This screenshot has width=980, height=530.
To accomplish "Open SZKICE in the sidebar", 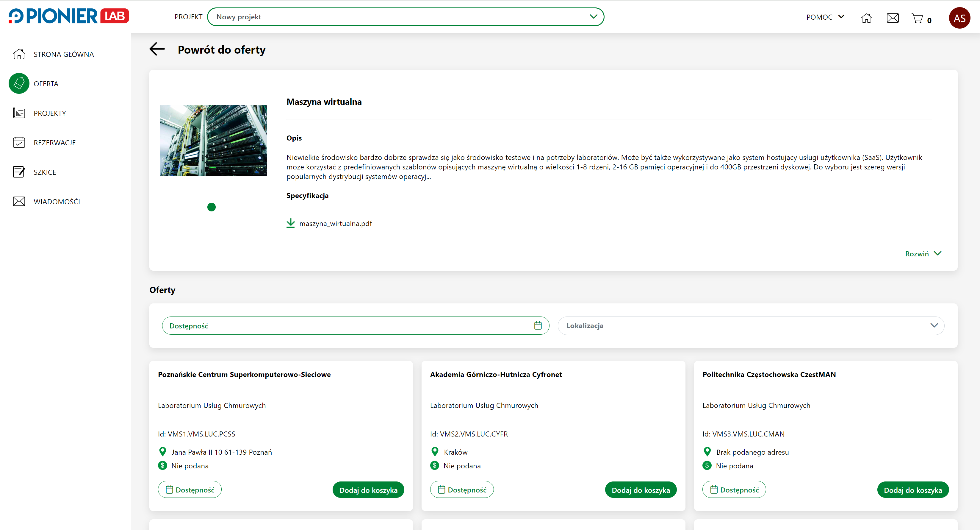I will (x=45, y=172).
